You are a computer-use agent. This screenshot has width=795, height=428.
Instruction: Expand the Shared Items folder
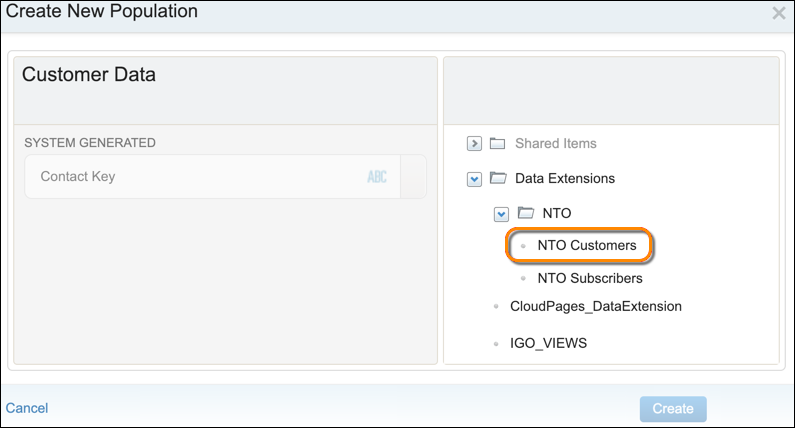pyautogui.click(x=474, y=144)
